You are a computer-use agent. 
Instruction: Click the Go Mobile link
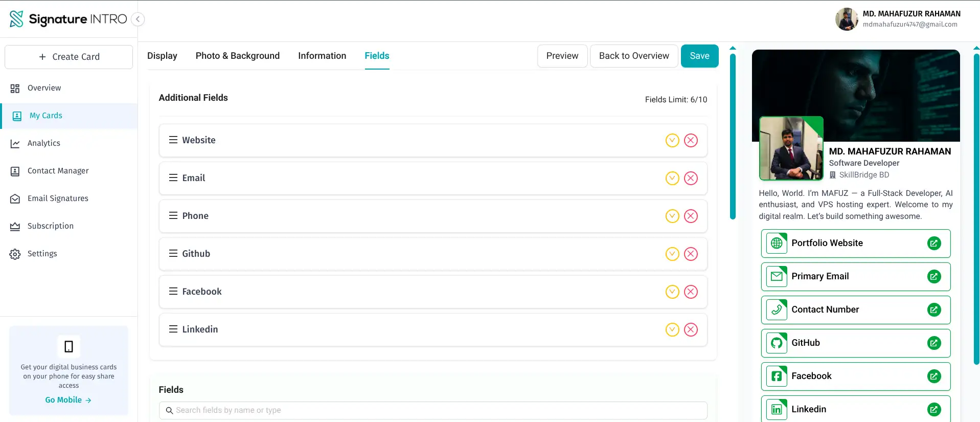tap(68, 400)
